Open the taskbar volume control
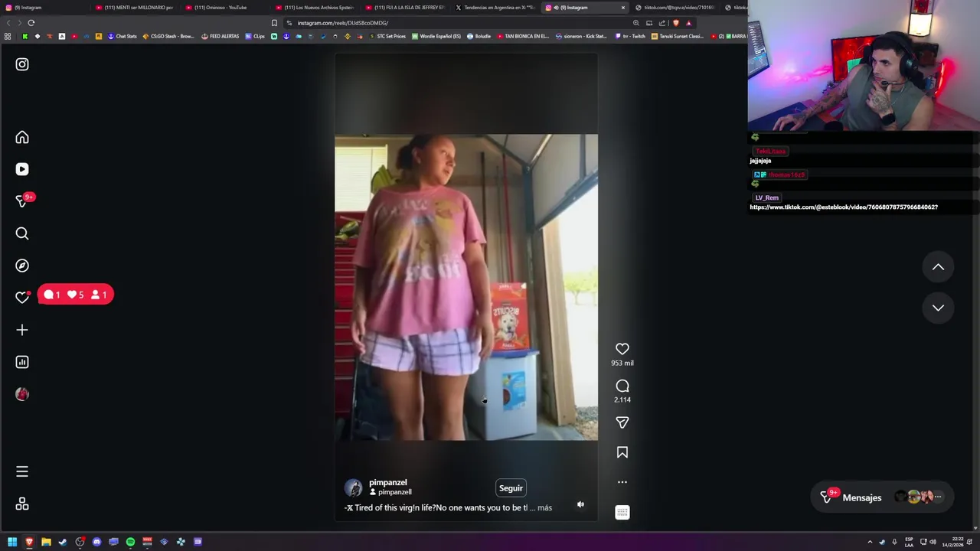Screen dimensions: 980x551 [x=933, y=542]
